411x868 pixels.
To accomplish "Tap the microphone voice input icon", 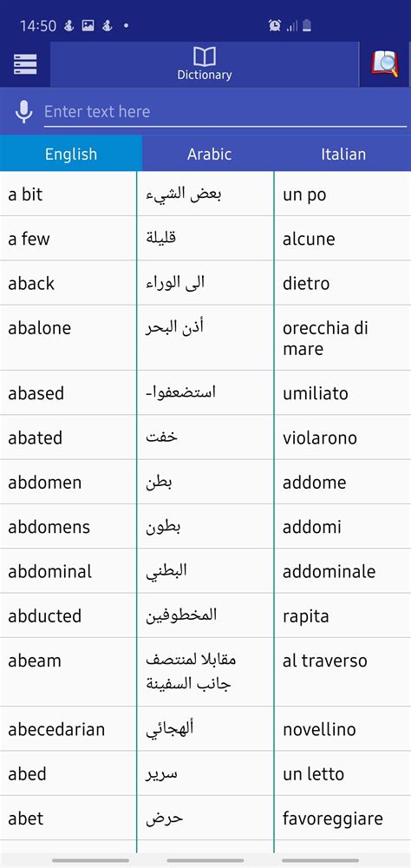I will [x=23, y=111].
